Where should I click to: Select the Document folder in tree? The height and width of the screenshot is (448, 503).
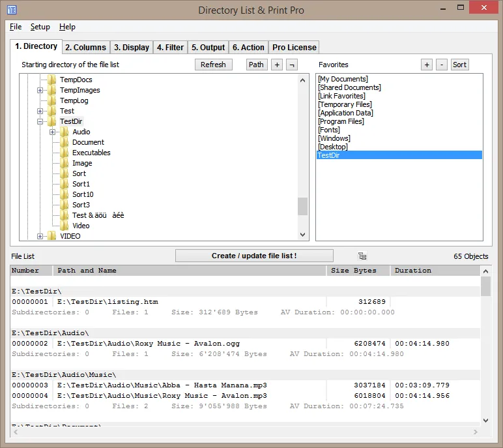88,142
